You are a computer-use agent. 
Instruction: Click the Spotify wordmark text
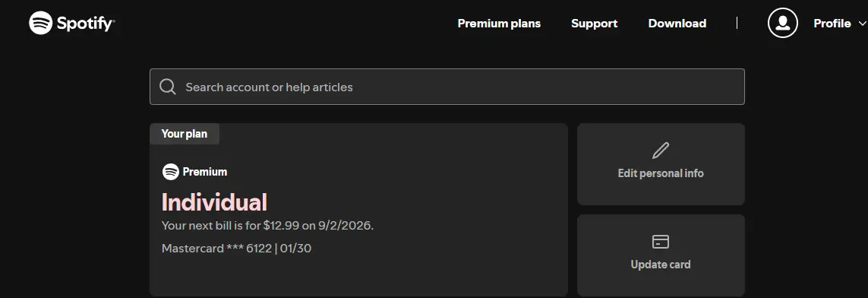pos(86,24)
